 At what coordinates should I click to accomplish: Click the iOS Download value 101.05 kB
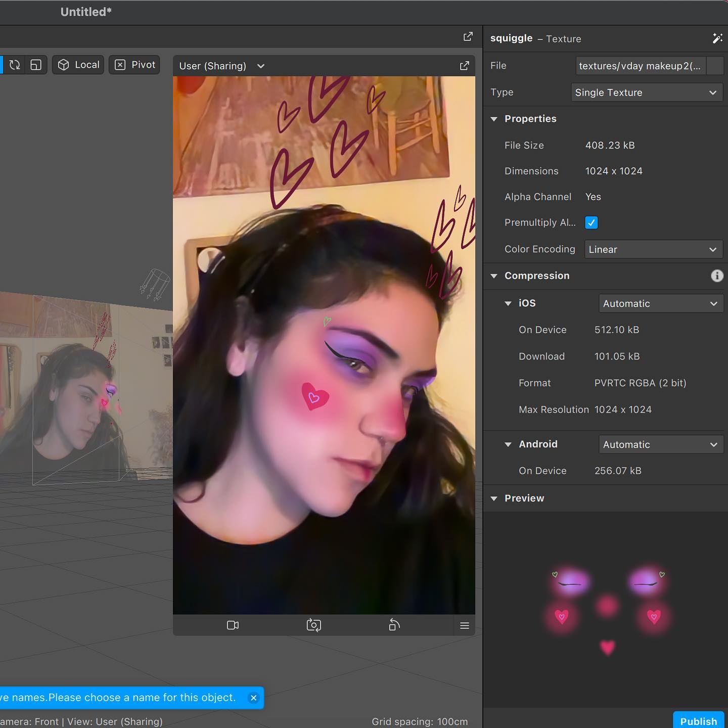[x=617, y=356]
